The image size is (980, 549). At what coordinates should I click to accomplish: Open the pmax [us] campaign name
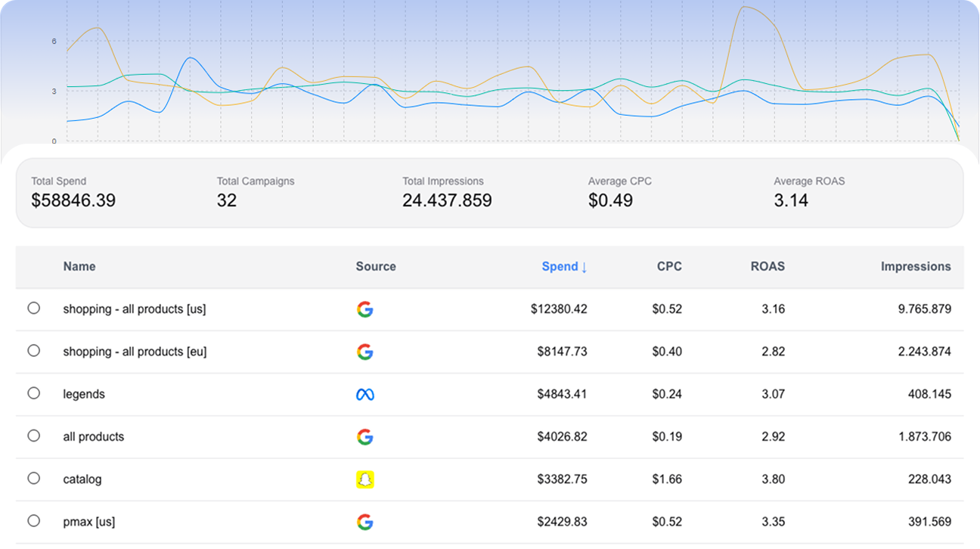89,522
